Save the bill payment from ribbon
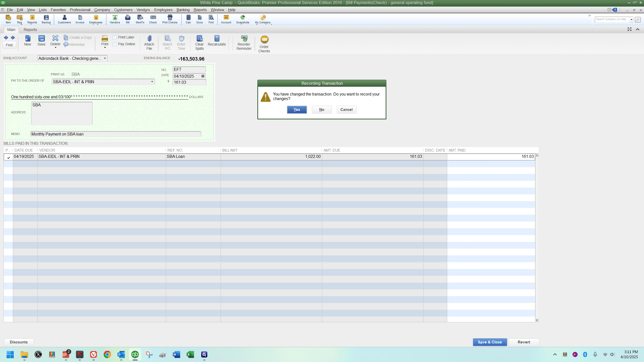 [x=42, y=41]
